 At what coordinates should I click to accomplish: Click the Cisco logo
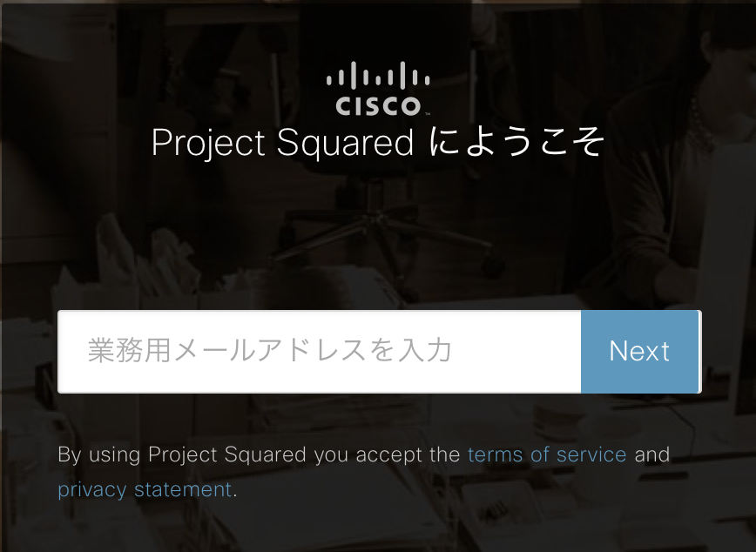point(378,89)
